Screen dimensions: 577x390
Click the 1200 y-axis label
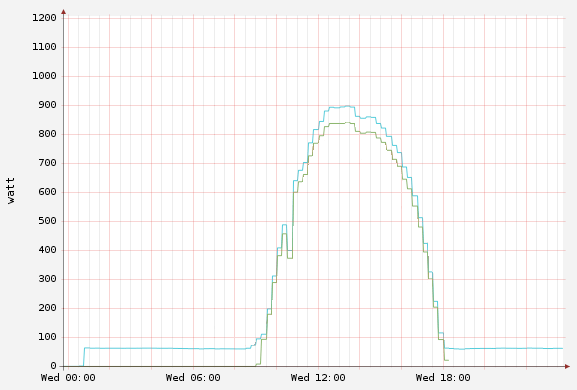coord(44,18)
